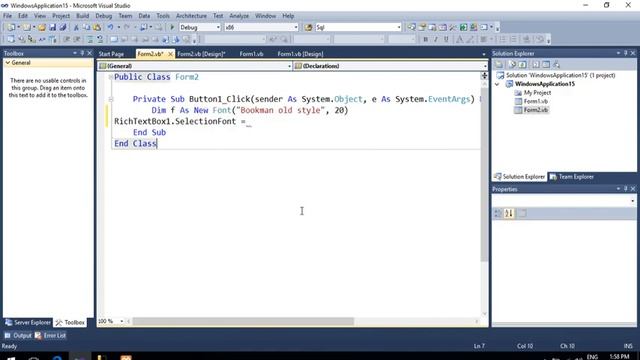The image size is (640, 360).
Task: Open Find in Files icon beside Sql box
Action: pyautogui.click(x=309, y=27)
